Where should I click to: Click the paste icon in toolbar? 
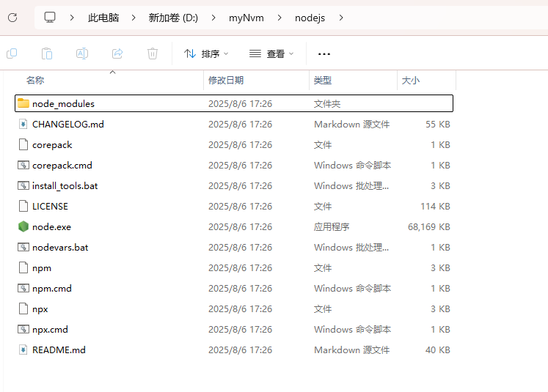click(47, 53)
